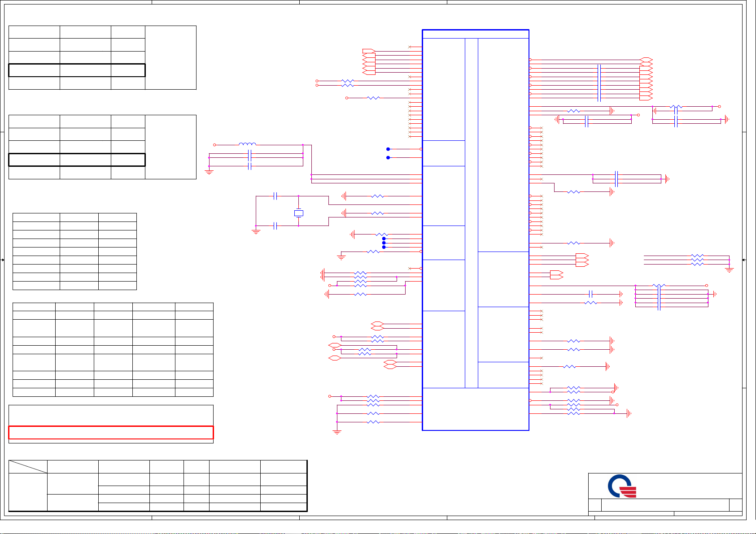The height and width of the screenshot is (534, 756).
Task: Click the red-outlined note box
Action: tap(111, 432)
